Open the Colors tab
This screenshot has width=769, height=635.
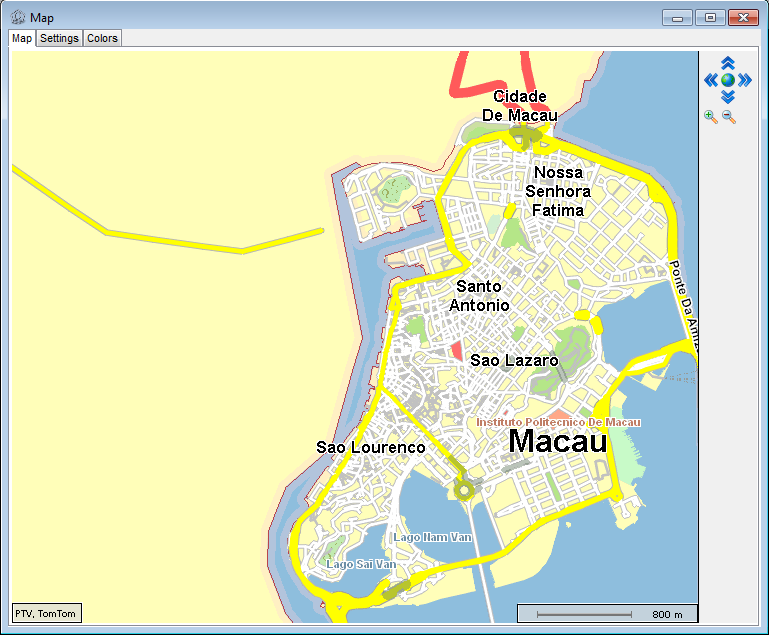coord(102,38)
